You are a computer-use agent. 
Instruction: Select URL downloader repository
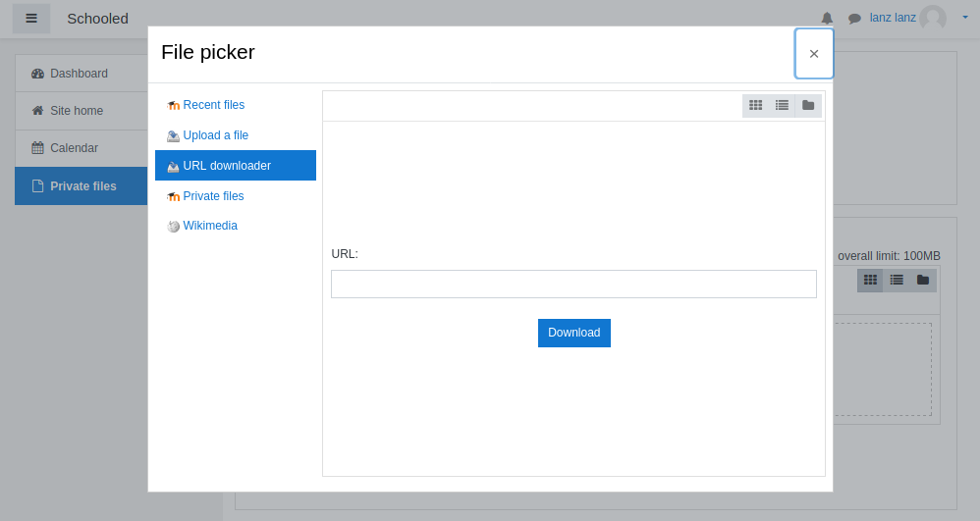pyautogui.click(x=236, y=166)
